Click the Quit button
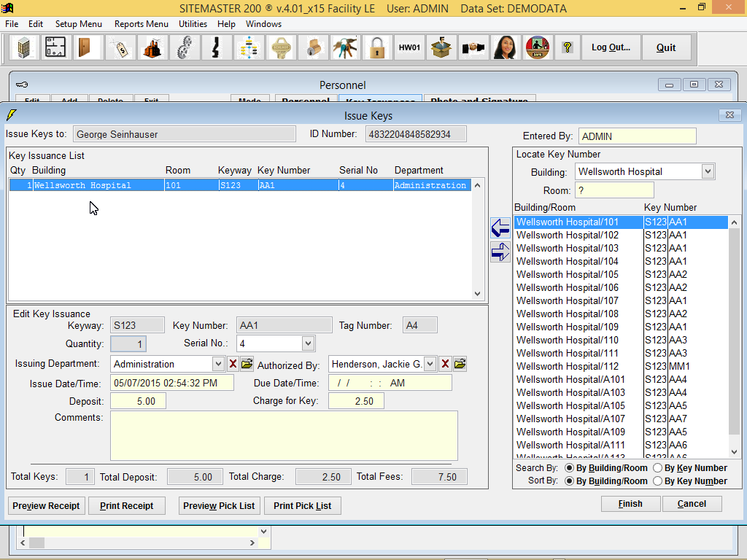747x560 pixels. pyautogui.click(x=666, y=47)
